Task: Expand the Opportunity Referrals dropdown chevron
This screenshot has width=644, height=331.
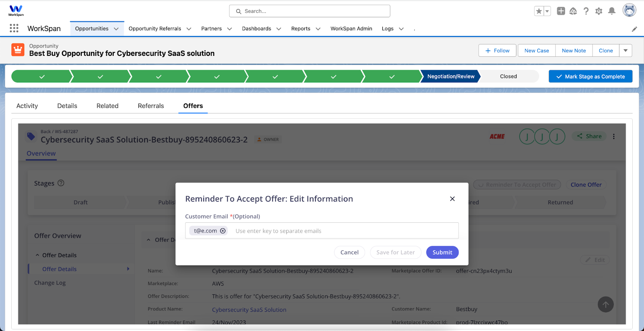Action: click(x=189, y=29)
